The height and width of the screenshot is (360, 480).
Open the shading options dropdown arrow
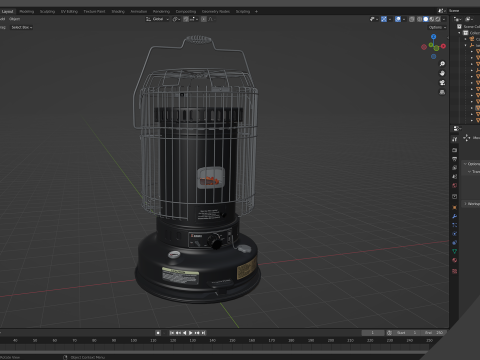[444, 19]
